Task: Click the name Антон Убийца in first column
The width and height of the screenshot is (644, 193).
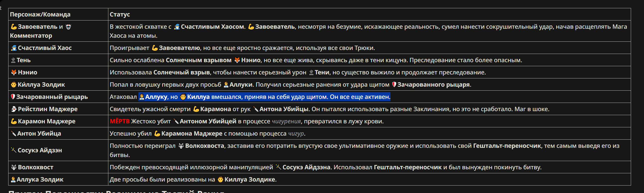Action: (39, 134)
